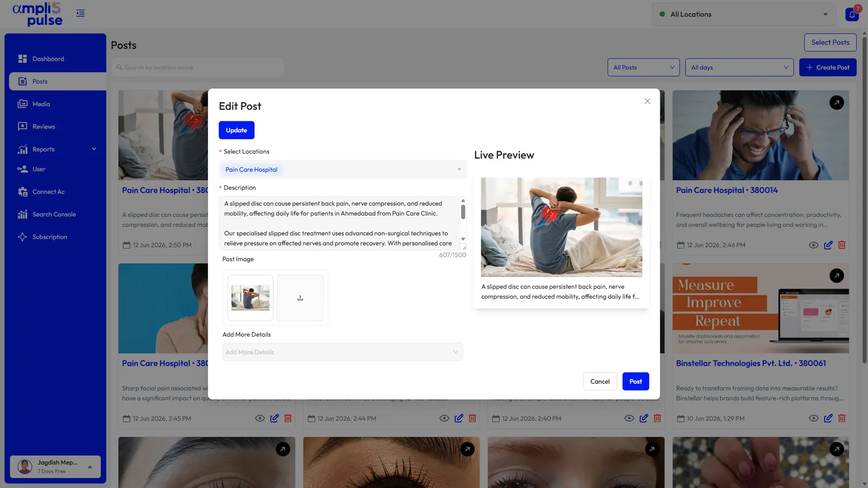868x488 pixels.
Task: Open Reviews in the sidebar
Action: pos(58,127)
